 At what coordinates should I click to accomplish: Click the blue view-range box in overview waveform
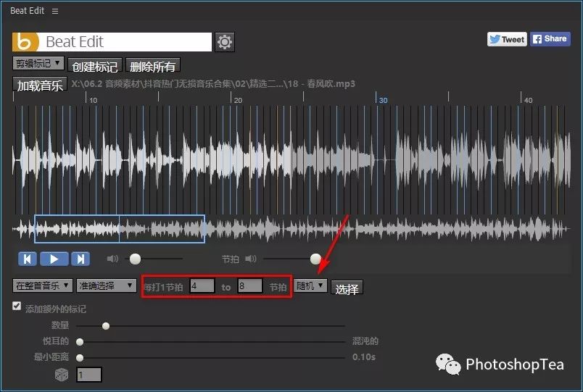tap(120, 229)
